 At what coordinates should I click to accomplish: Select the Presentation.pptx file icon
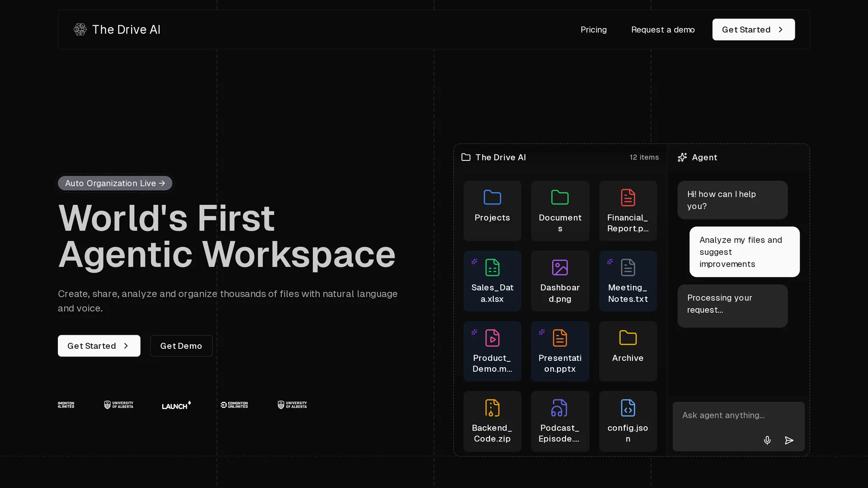560,338
